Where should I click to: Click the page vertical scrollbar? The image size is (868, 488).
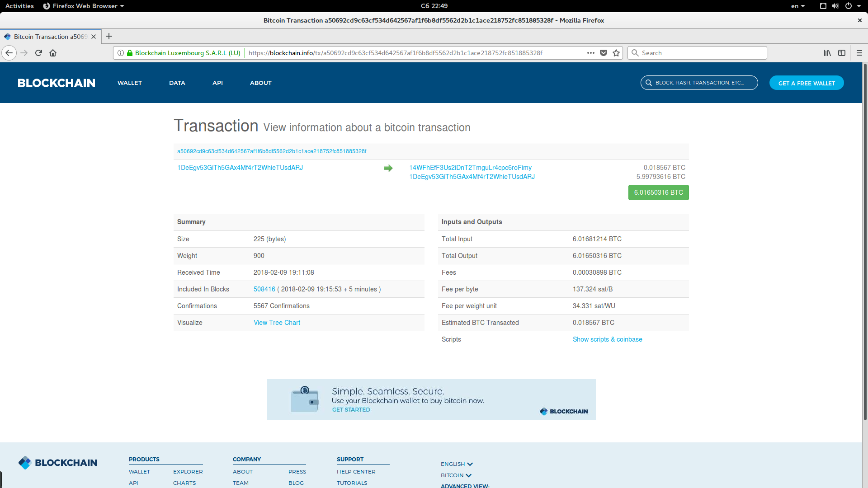pyautogui.click(x=865, y=242)
